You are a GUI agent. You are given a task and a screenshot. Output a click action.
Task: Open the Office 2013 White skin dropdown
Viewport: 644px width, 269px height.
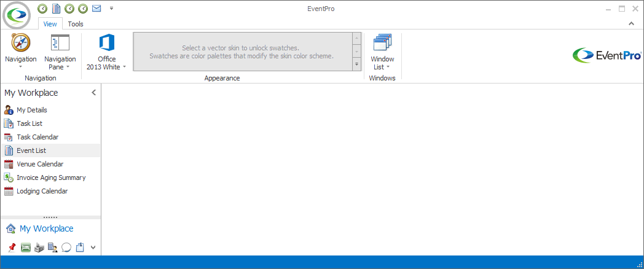coord(106,52)
